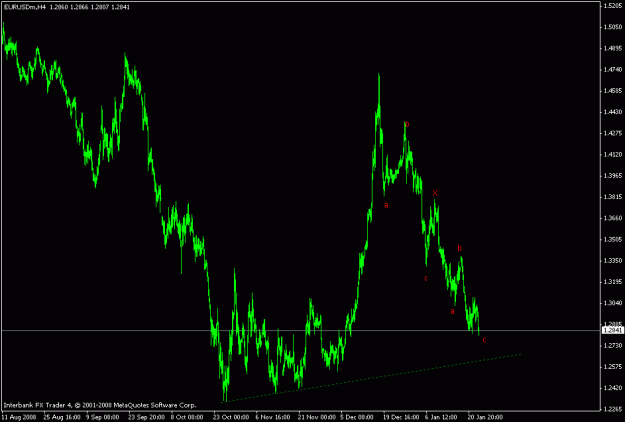Click the 6 Jan 12:00 time label

(x=441, y=417)
